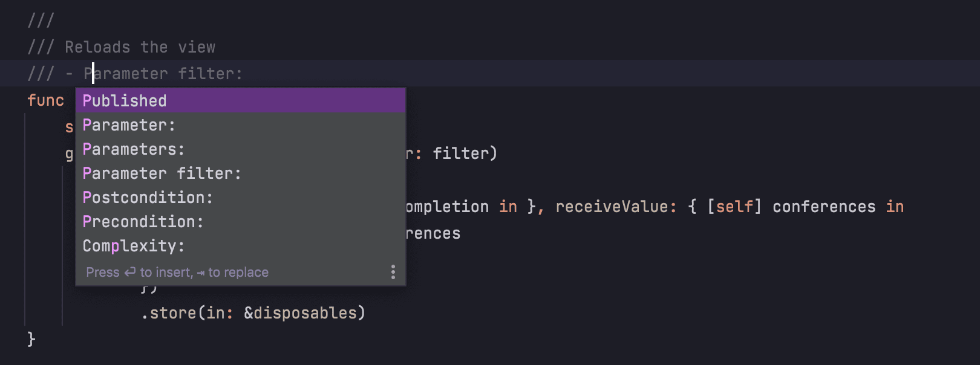Pick the Complexity: completion item
Image resolution: width=980 pixels, height=365 pixels.
coord(132,246)
